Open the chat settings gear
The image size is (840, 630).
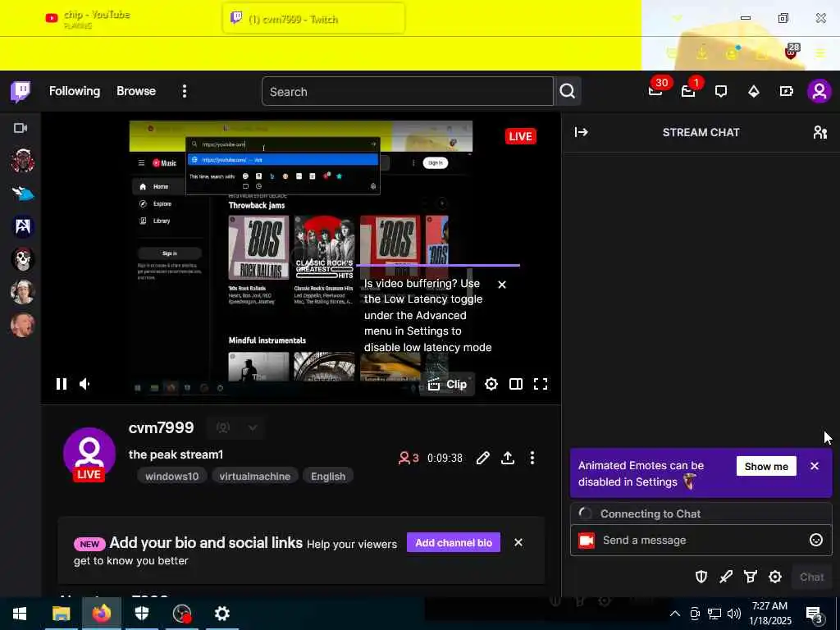[x=775, y=577]
